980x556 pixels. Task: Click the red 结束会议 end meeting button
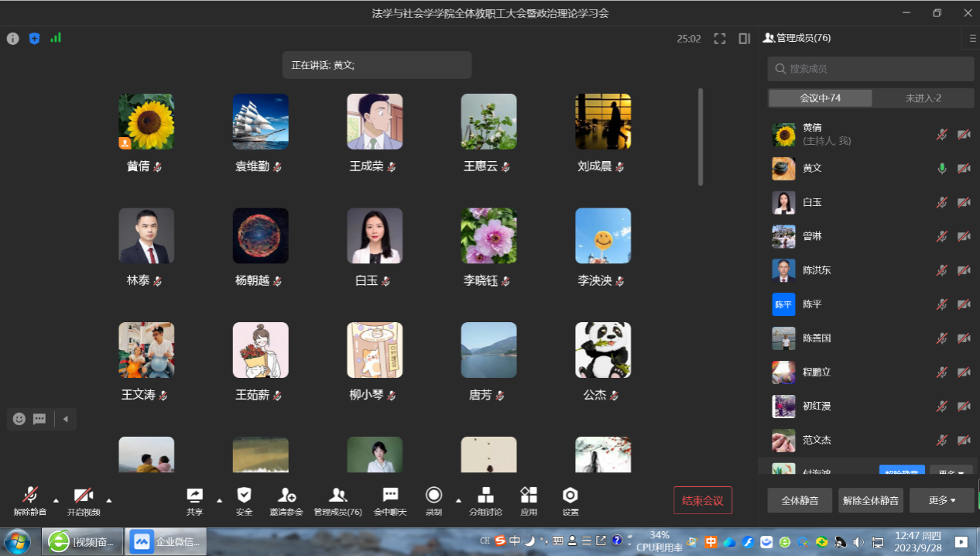[702, 500]
